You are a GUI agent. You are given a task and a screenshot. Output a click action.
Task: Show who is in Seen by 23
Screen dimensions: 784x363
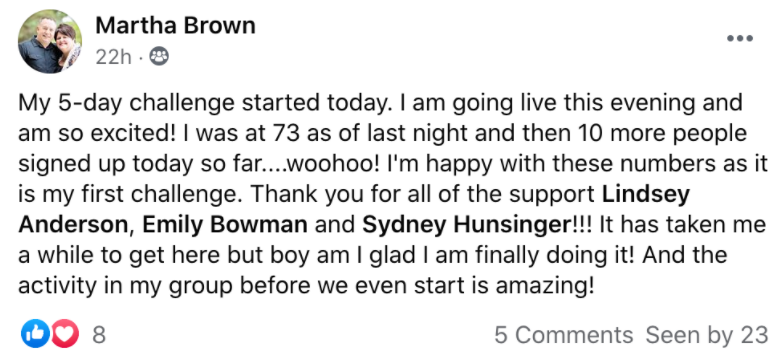tap(706, 334)
